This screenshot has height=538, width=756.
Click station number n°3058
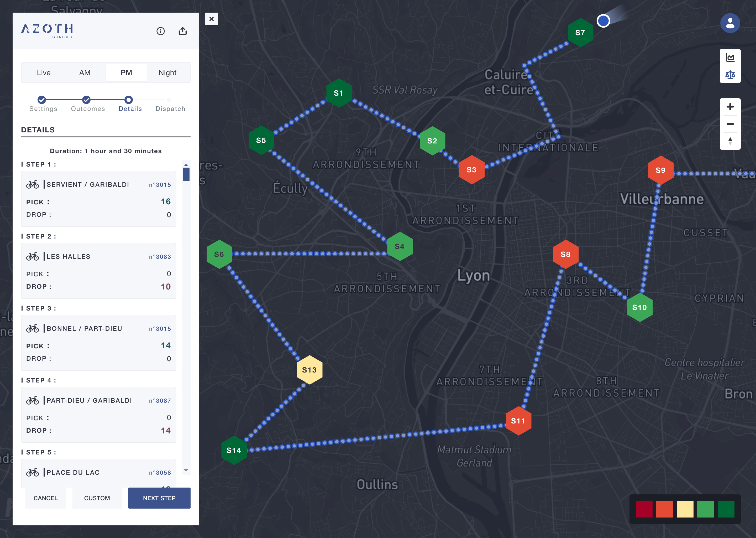pyautogui.click(x=160, y=473)
